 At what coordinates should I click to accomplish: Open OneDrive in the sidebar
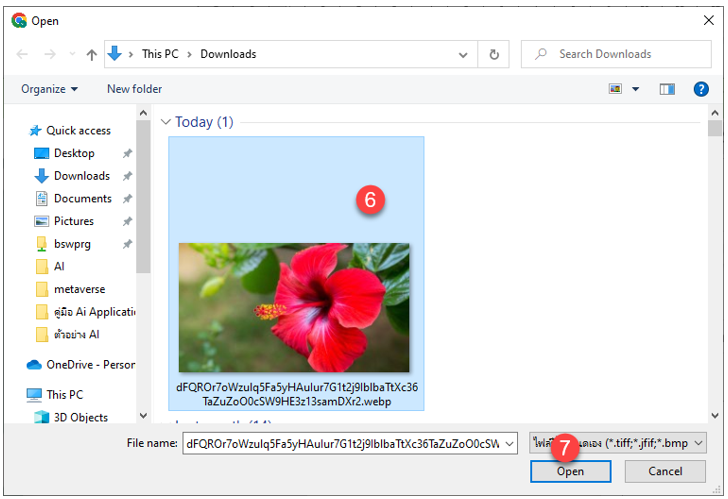click(x=89, y=365)
